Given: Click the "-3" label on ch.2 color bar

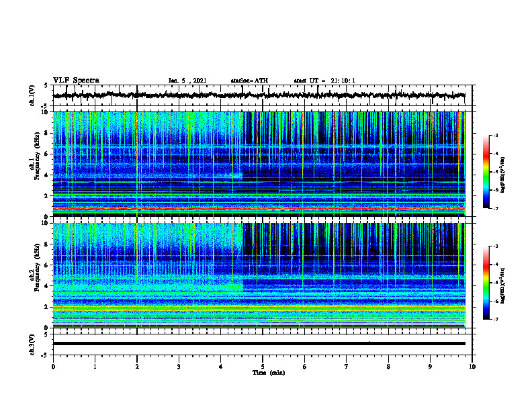Looking at the screenshot, I should click(495, 246).
